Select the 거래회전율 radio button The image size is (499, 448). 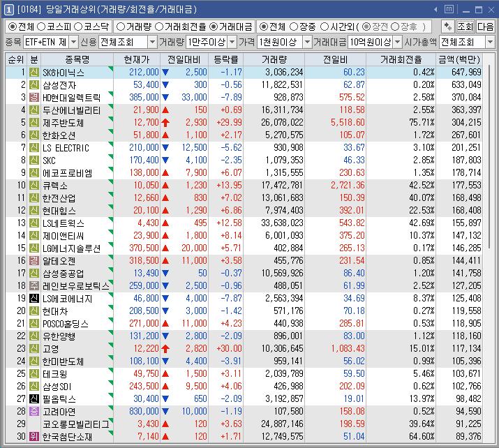tap(159, 27)
